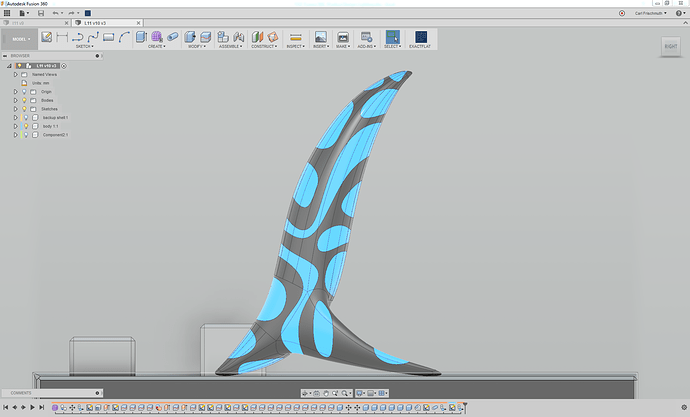
Task: Jump to timeline beginning
Action: (x=6, y=407)
